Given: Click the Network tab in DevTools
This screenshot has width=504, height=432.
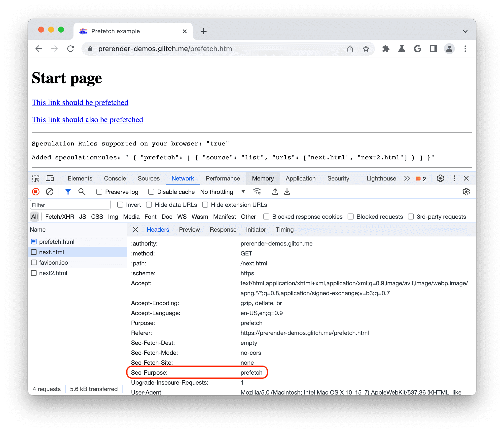Looking at the screenshot, I should (182, 179).
